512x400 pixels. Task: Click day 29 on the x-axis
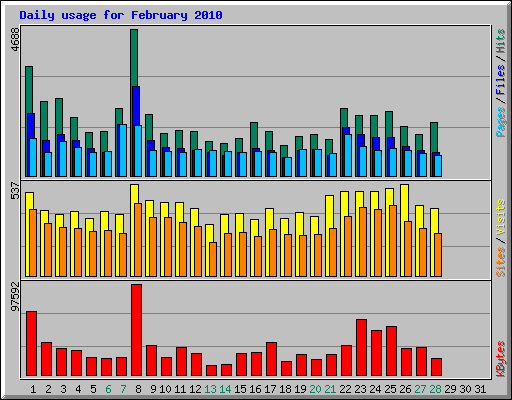450,389
